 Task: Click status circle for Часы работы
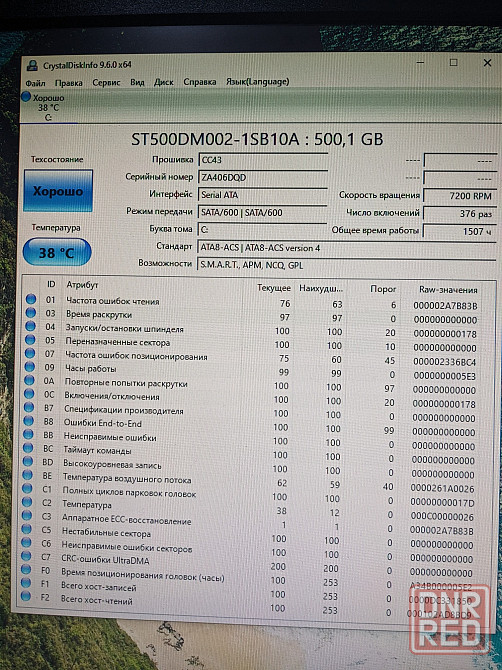coord(29,367)
